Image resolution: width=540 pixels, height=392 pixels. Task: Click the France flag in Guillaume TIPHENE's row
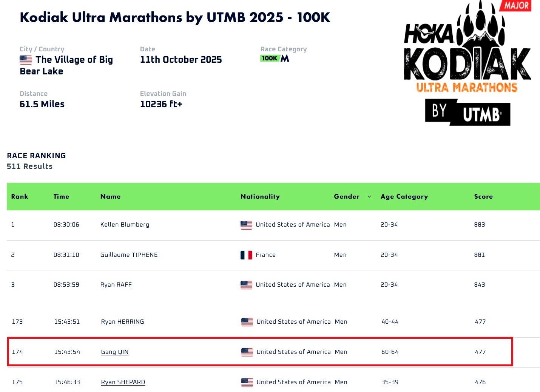[246, 255]
